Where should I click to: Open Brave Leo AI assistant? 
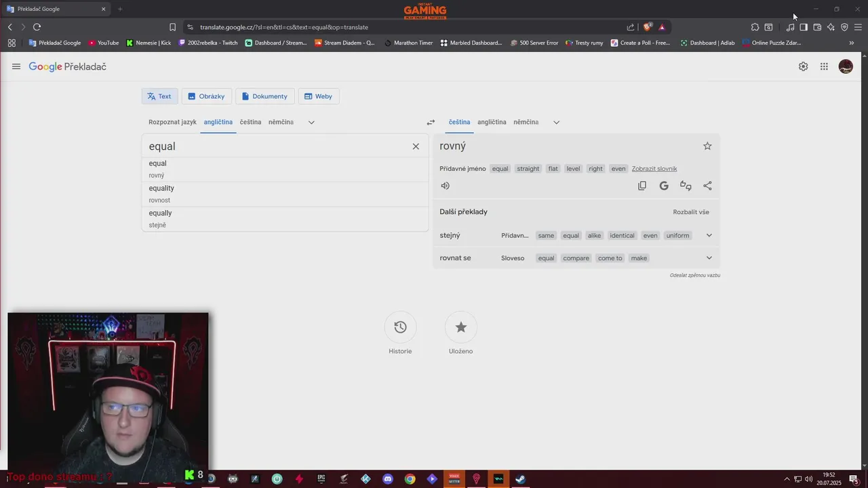tap(831, 27)
